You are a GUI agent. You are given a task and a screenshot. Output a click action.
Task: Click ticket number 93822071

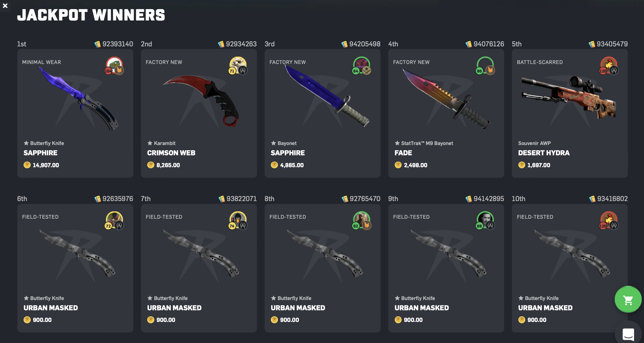click(241, 199)
